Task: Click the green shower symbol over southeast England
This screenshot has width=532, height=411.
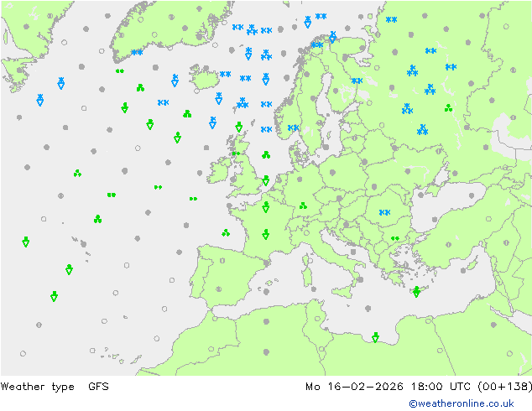Action: (266, 180)
